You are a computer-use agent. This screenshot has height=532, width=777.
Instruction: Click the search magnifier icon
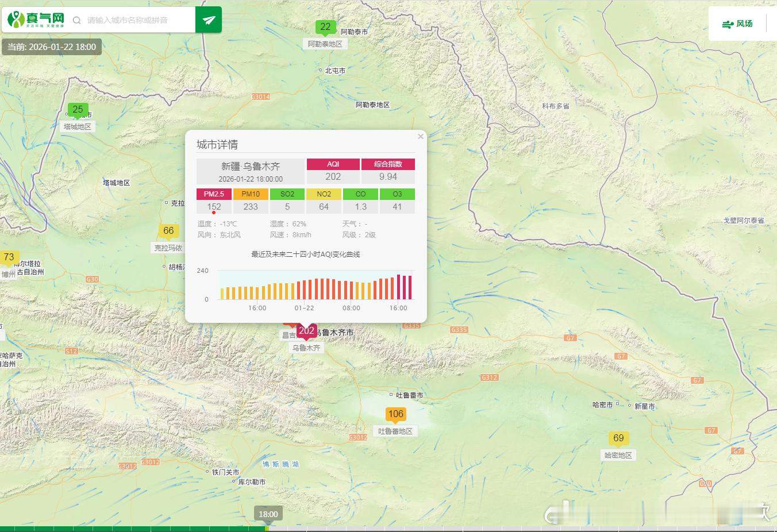point(76,21)
